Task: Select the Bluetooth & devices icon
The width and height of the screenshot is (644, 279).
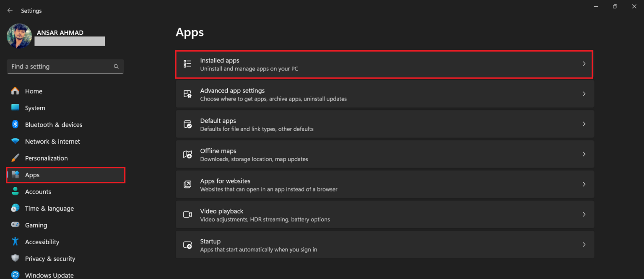Action: pos(15,124)
